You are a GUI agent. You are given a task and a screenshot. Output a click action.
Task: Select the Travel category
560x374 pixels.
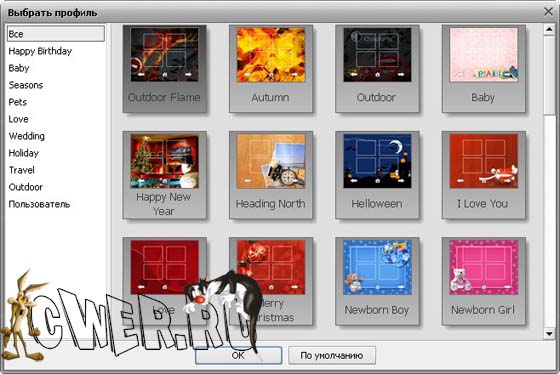pos(21,170)
